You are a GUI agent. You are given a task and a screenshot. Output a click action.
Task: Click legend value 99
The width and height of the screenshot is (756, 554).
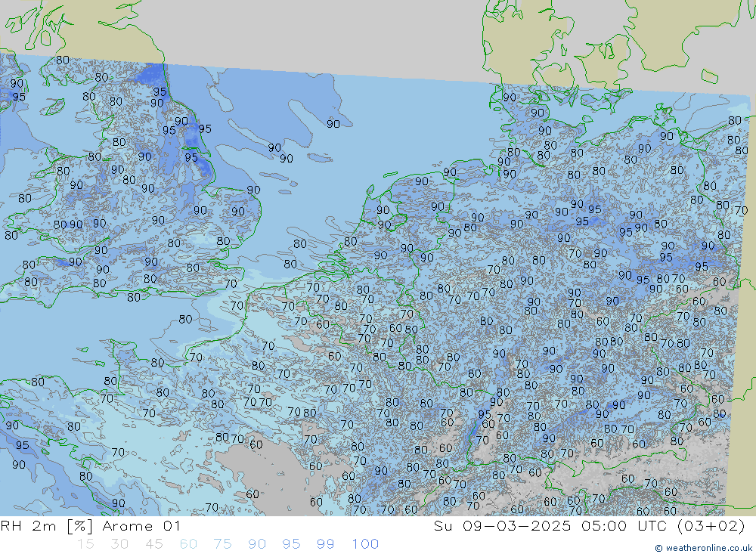coord(325,544)
